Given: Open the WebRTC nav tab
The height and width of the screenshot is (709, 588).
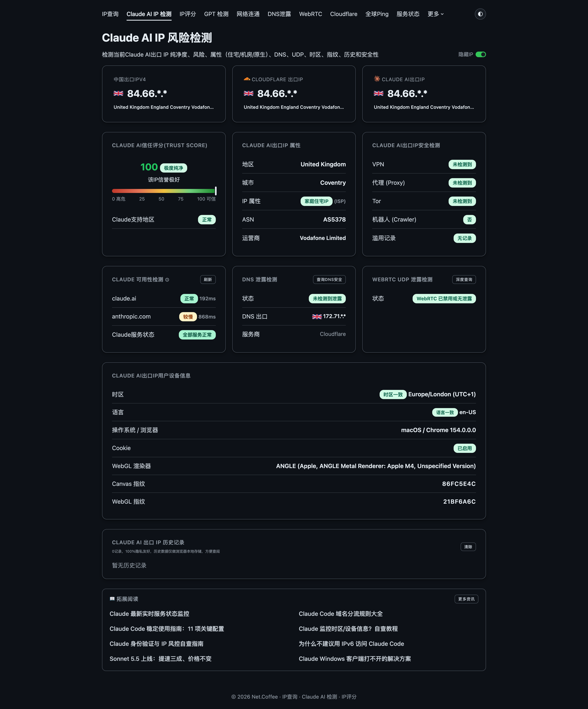Looking at the screenshot, I should click(x=310, y=14).
